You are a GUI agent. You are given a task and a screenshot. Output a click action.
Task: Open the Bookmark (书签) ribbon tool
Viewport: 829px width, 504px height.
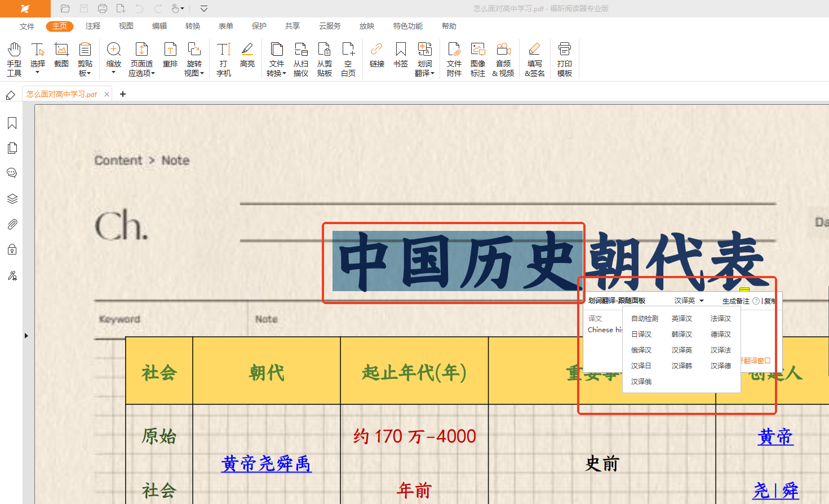(x=401, y=55)
